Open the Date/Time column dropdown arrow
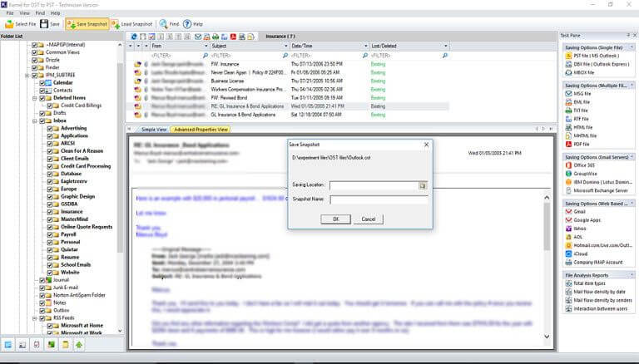The width and height of the screenshot is (639, 364). click(x=365, y=46)
